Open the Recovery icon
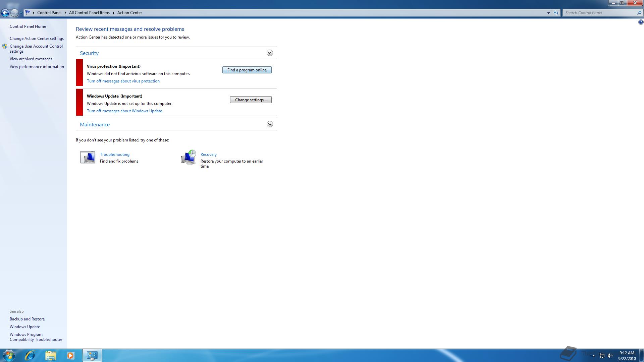This screenshot has height=362, width=644. pyautogui.click(x=188, y=158)
